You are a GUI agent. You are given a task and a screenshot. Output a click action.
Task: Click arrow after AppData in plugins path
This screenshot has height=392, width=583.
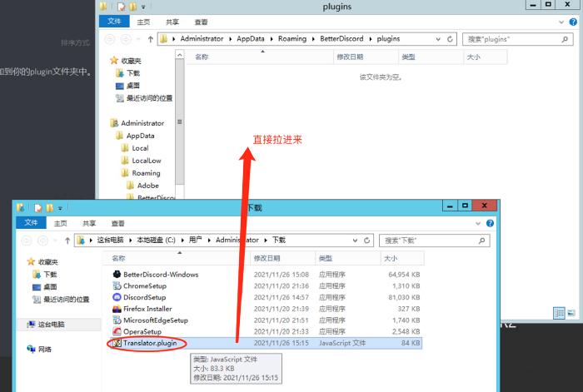pyautogui.click(x=271, y=39)
